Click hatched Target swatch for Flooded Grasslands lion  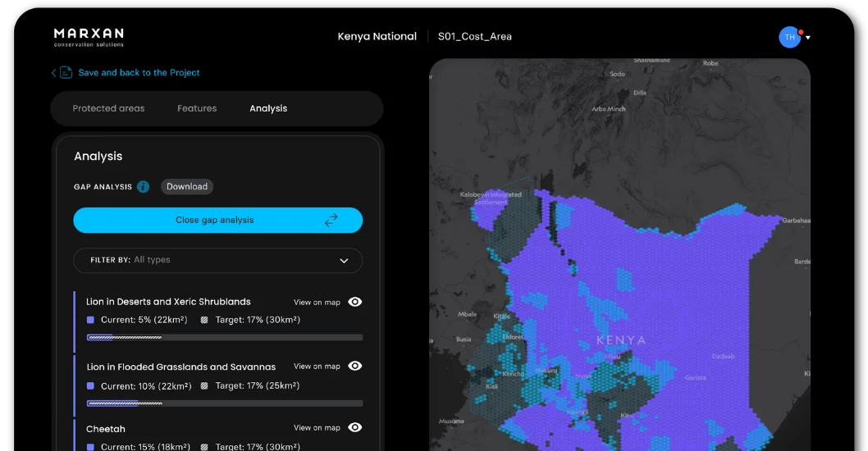204,385
